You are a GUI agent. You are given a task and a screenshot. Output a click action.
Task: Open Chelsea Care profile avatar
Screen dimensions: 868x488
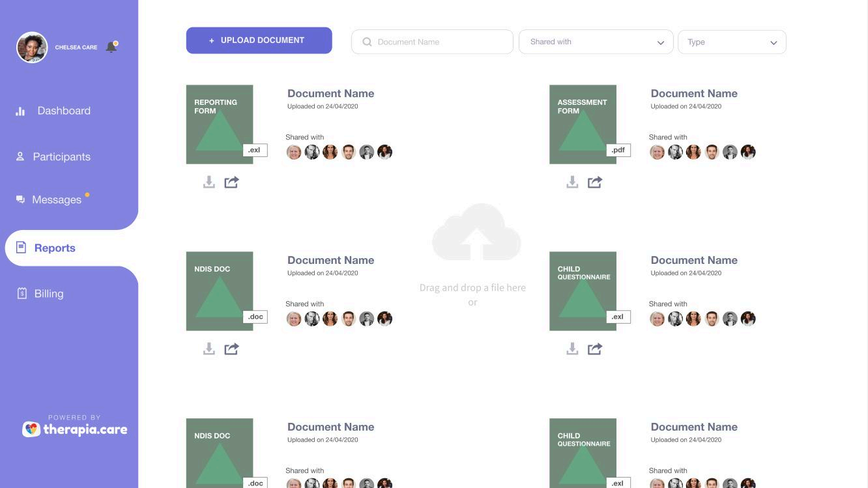point(32,48)
